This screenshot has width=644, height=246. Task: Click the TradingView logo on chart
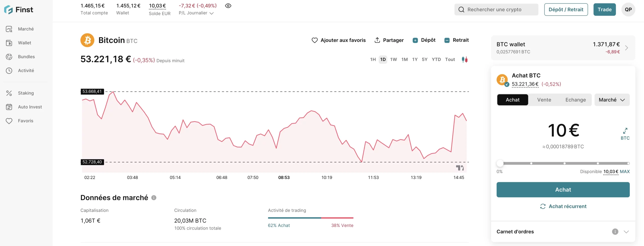tap(460, 168)
